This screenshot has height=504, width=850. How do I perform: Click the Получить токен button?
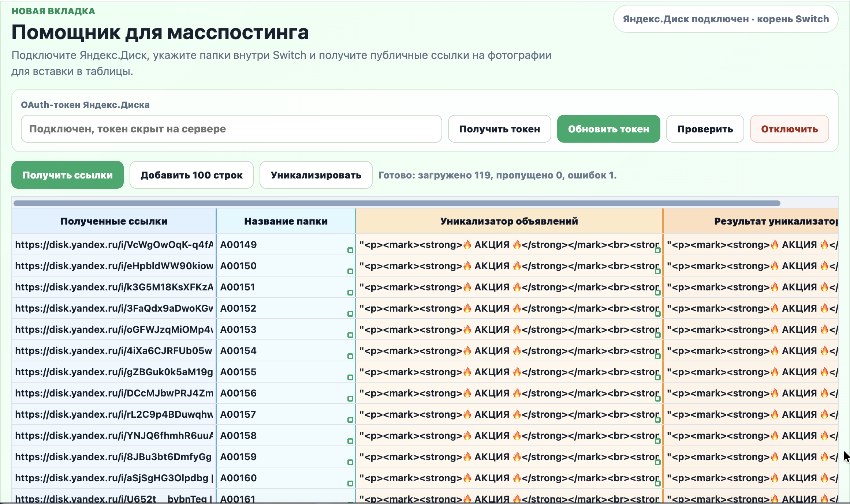(499, 129)
